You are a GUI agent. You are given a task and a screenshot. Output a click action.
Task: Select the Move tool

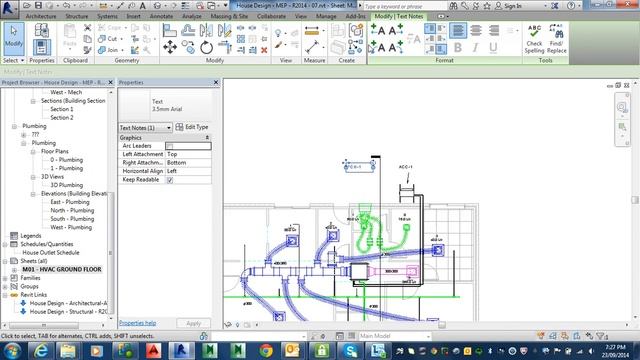pos(170,47)
